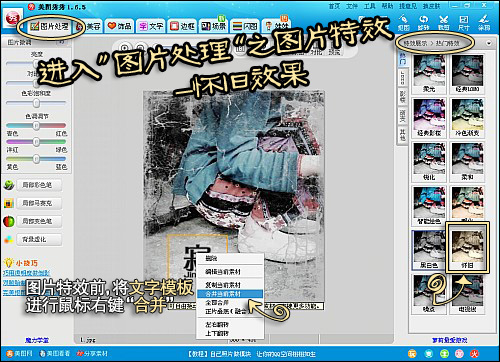The width and height of the screenshot is (500, 362).
Task: Open the tutorial link in the status bar
Action: tap(252, 354)
